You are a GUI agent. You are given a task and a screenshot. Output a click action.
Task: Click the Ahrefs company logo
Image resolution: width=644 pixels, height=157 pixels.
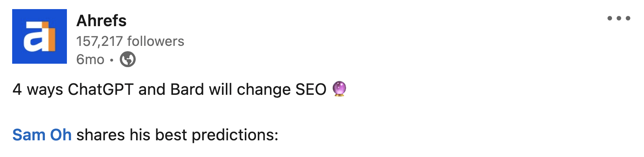click(40, 36)
